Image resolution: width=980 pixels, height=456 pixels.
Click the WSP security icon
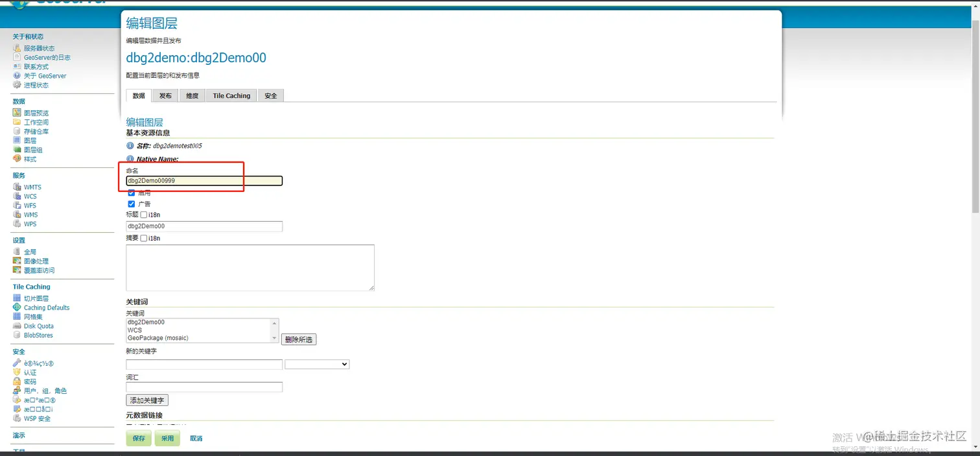tap(17, 418)
